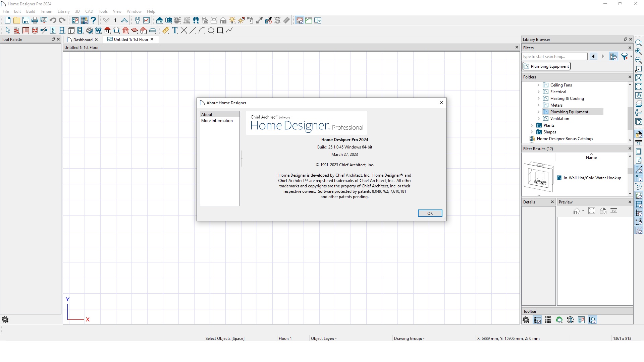This screenshot has width=644, height=362.
Task: Select the footprints Walkthrough tool icon
Action: click(196, 20)
